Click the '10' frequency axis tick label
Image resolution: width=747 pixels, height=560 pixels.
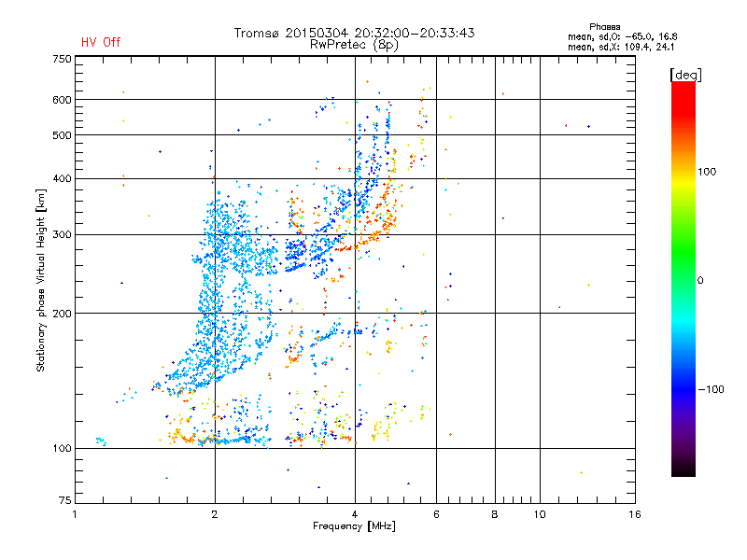click(x=540, y=514)
